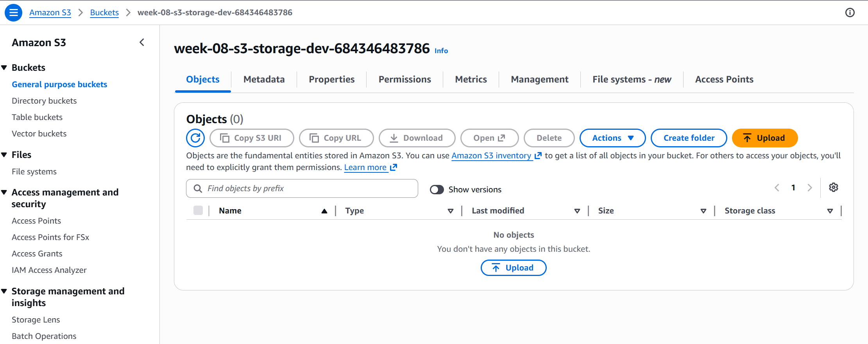The height and width of the screenshot is (344, 868).
Task: Open table preferences gear icon
Action: [x=834, y=187]
